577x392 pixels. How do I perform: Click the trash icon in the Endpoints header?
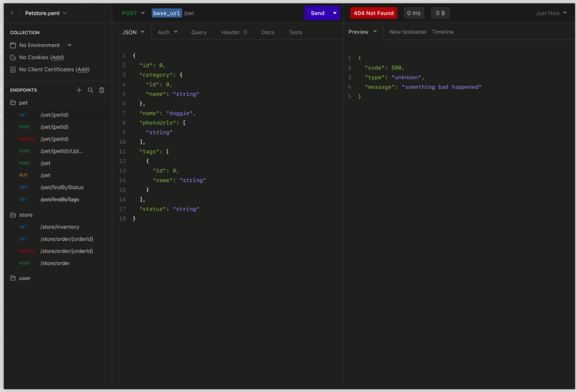[x=102, y=90]
